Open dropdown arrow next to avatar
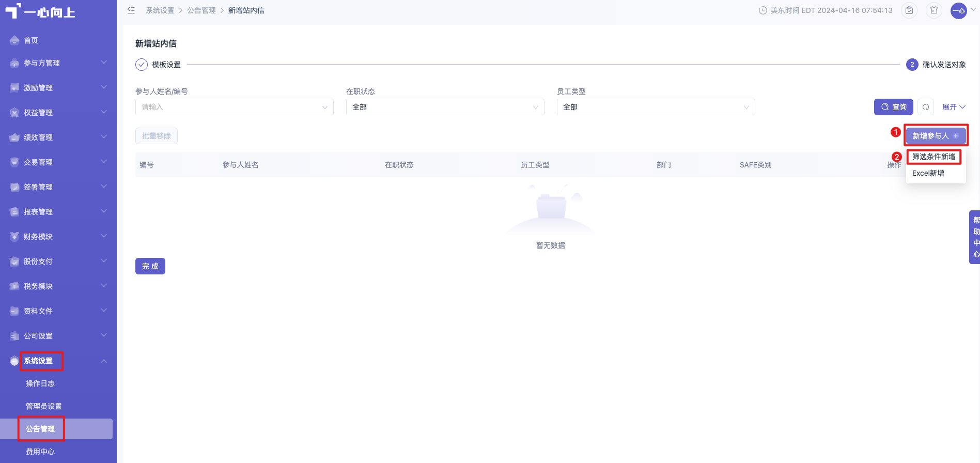980x463 pixels. coord(974,9)
